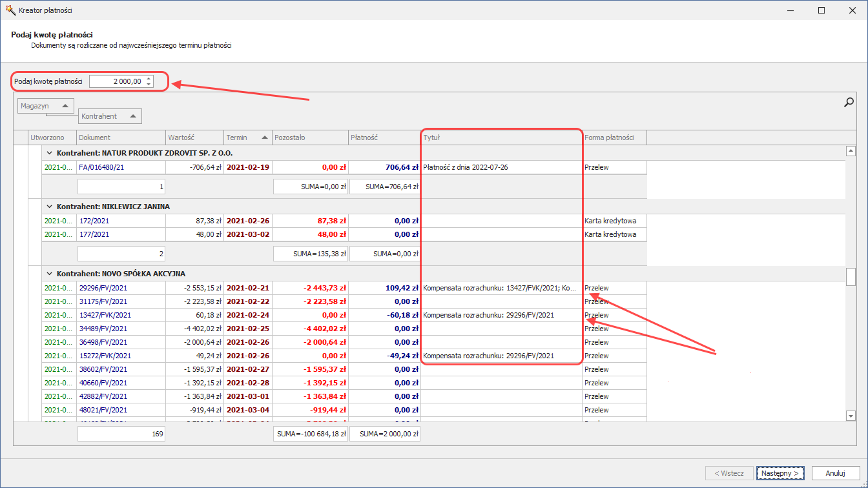The height and width of the screenshot is (488, 868).
Task: Collapse the NATUR PRODUKT ZDROVIT group
Action: (49, 153)
